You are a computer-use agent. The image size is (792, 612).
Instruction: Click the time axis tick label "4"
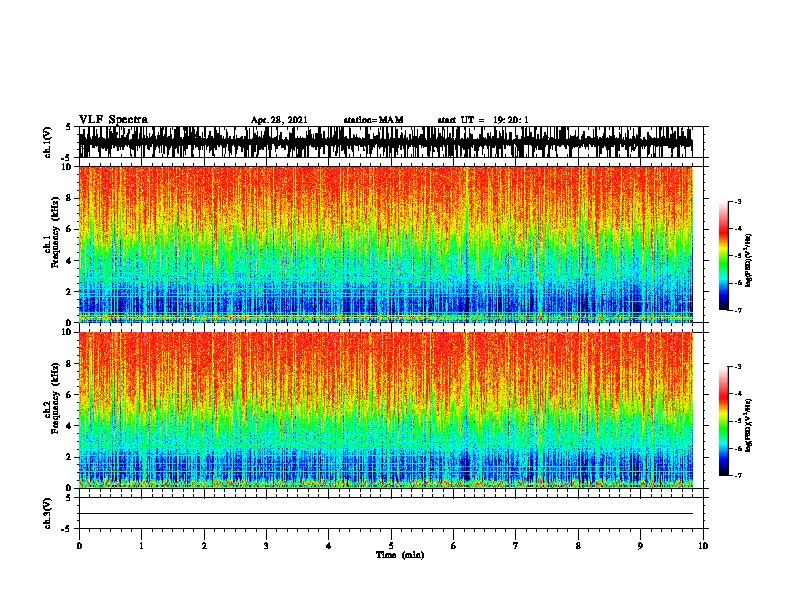(x=329, y=546)
